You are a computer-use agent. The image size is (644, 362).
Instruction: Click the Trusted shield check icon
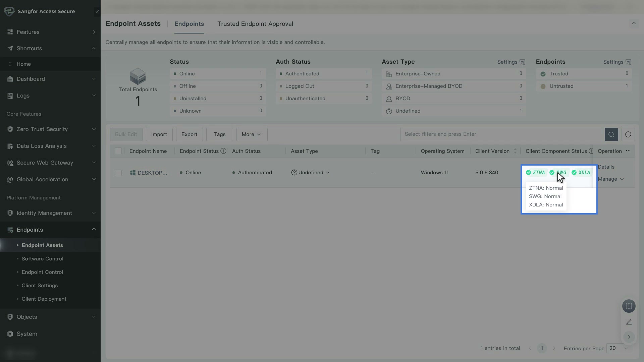[543, 74]
